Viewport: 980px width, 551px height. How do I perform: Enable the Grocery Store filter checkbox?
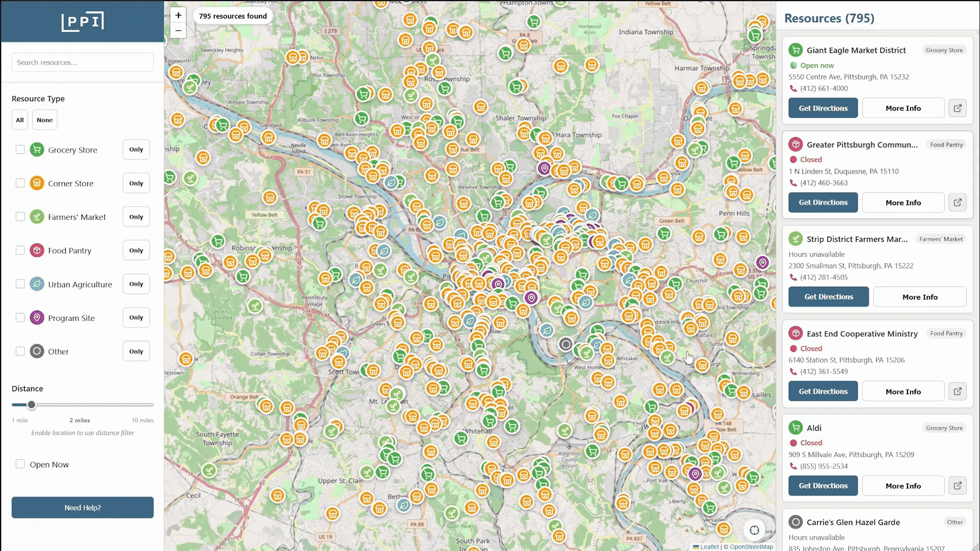20,149
